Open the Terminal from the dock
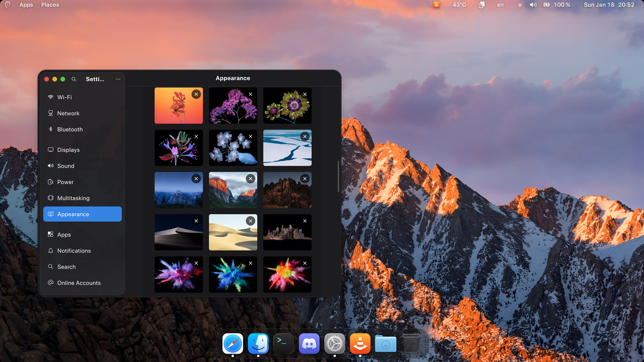Viewport: 644px width, 362px height. tap(283, 344)
